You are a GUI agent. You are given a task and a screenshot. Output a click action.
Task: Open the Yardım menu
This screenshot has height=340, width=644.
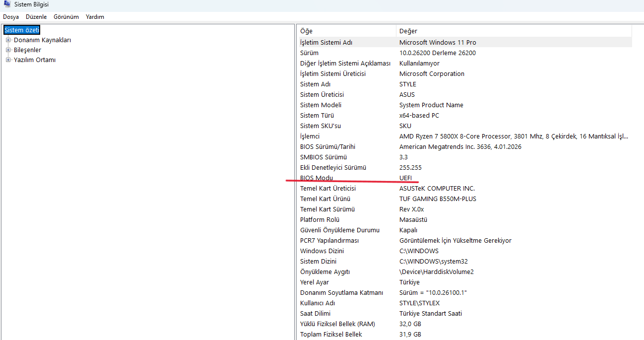coord(95,17)
